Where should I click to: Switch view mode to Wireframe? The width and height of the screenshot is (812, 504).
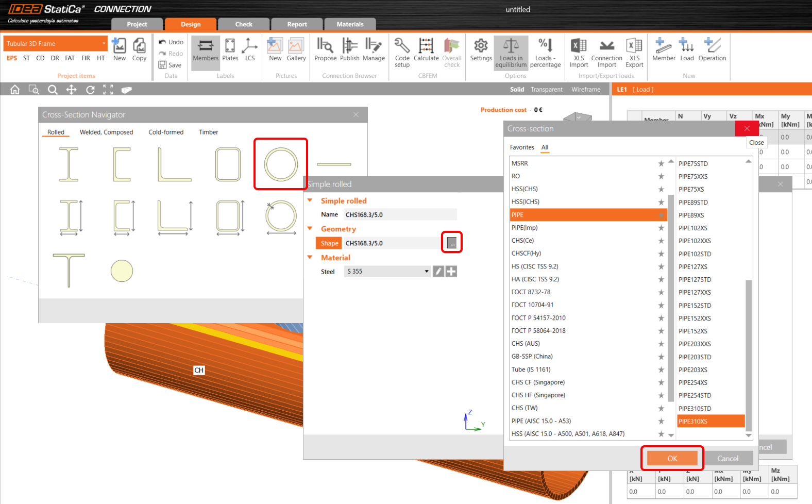[x=586, y=90]
